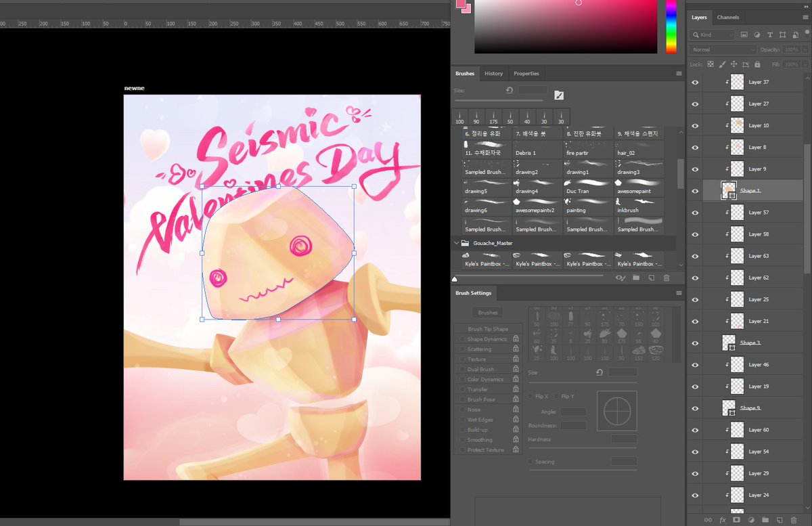The image size is (812, 526).
Task: Create new brush group folder in Brushes panel
Action: click(x=636, y=278)
